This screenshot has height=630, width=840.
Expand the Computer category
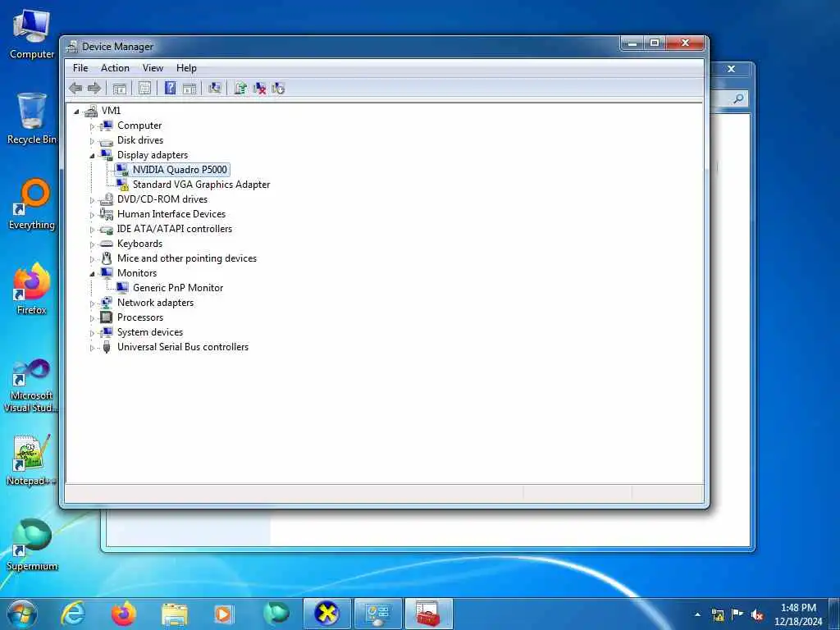click(x=92, y=126)
